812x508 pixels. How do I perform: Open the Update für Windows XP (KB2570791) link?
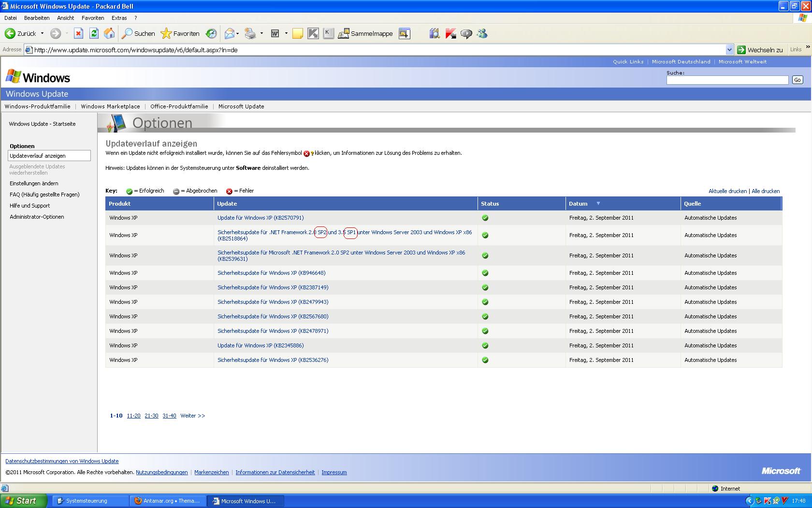[x=261, y=218]
